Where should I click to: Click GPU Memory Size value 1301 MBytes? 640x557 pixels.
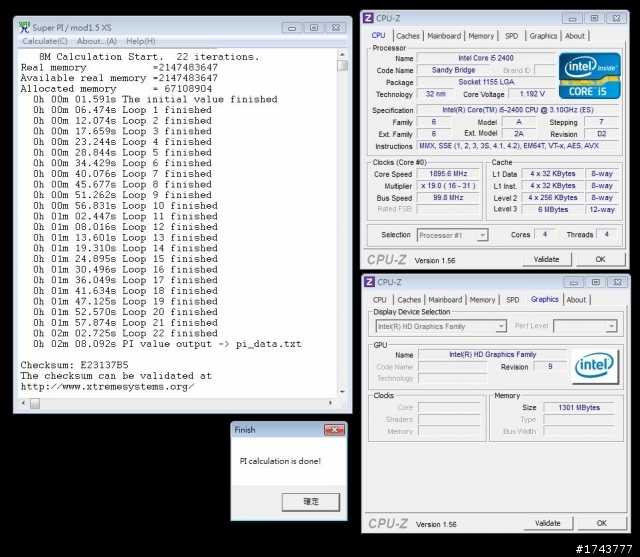pyautogui.click(x=579, y=407)
